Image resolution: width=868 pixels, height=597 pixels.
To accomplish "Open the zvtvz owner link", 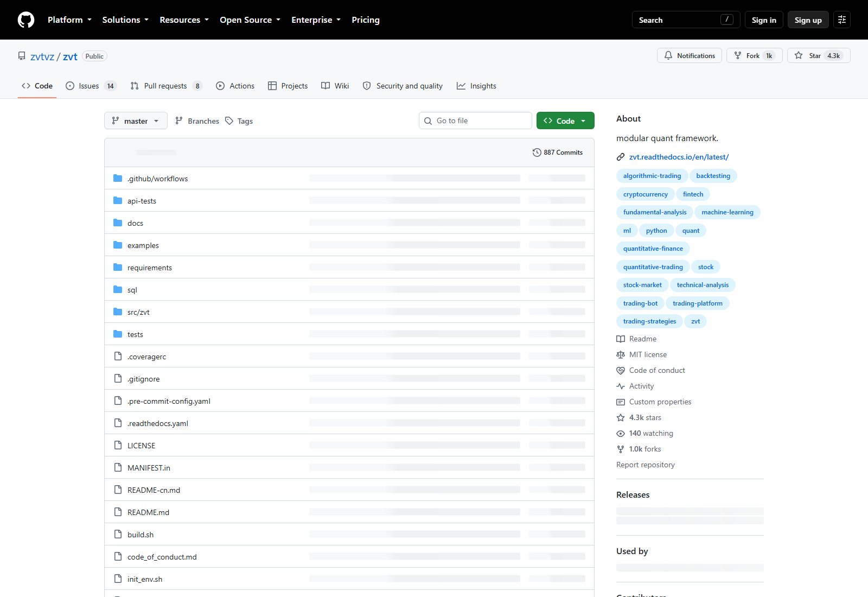I will [x=42, y=56].
